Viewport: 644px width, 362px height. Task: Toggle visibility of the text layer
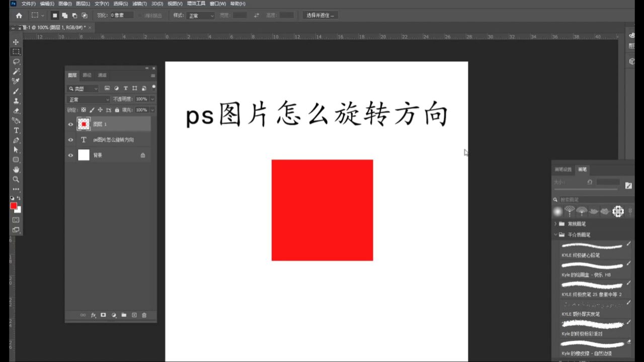coord(70,139)
